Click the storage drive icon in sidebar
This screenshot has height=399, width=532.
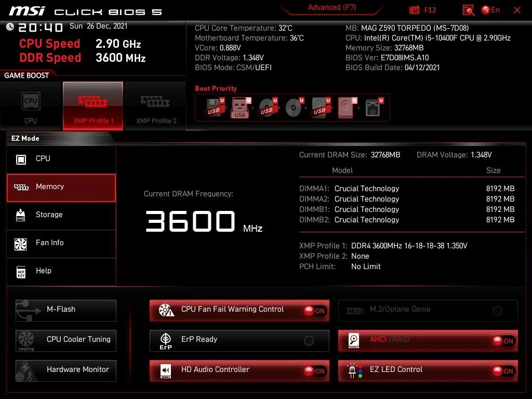click(21, 215)
